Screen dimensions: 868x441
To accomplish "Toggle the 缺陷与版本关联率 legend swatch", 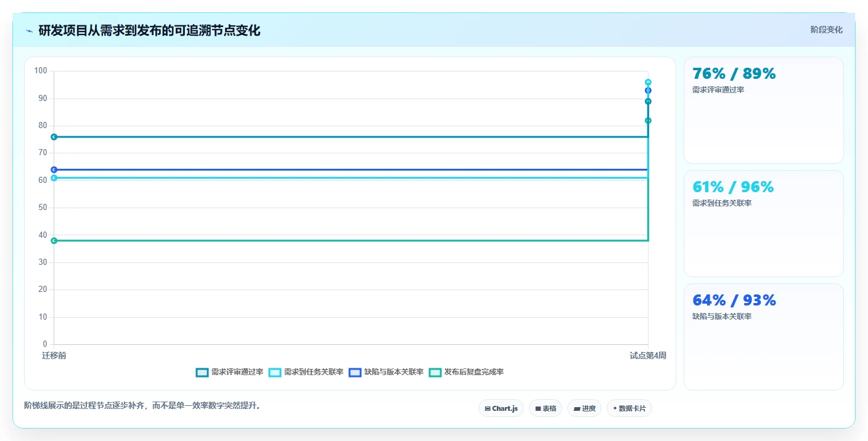I will pyautogui.click(x=355, y=372).
